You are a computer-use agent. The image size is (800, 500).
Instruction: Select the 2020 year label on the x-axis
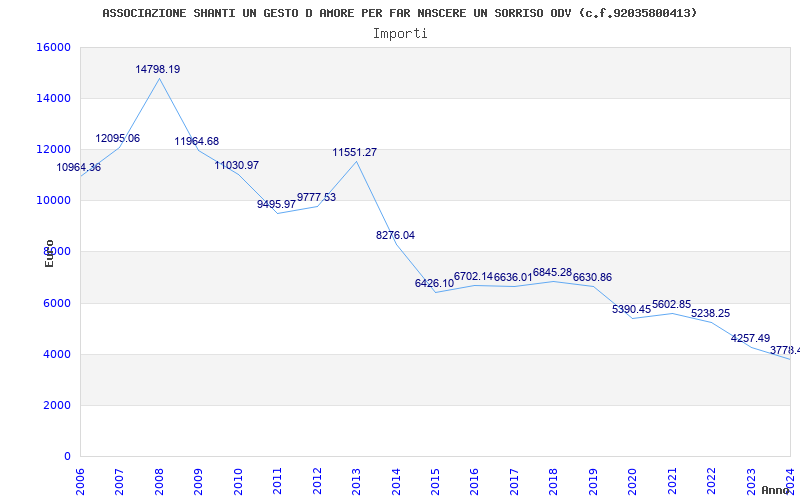632,480
